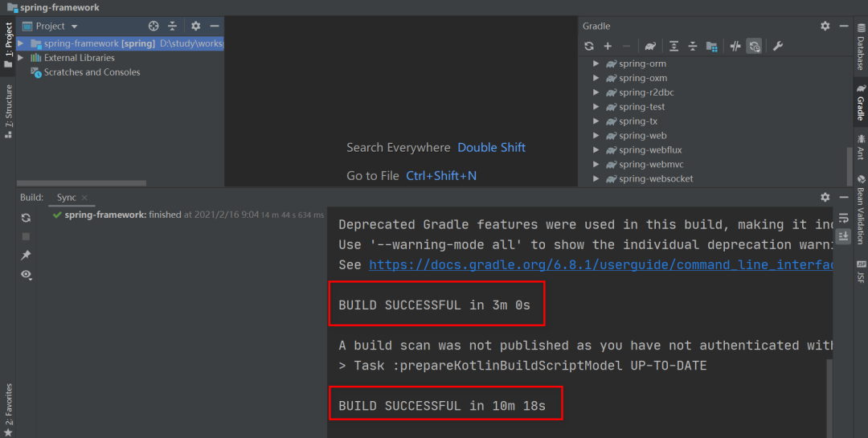
Task: Click the External Libraries bar-chart icon
Action: [x=36, y=58]
